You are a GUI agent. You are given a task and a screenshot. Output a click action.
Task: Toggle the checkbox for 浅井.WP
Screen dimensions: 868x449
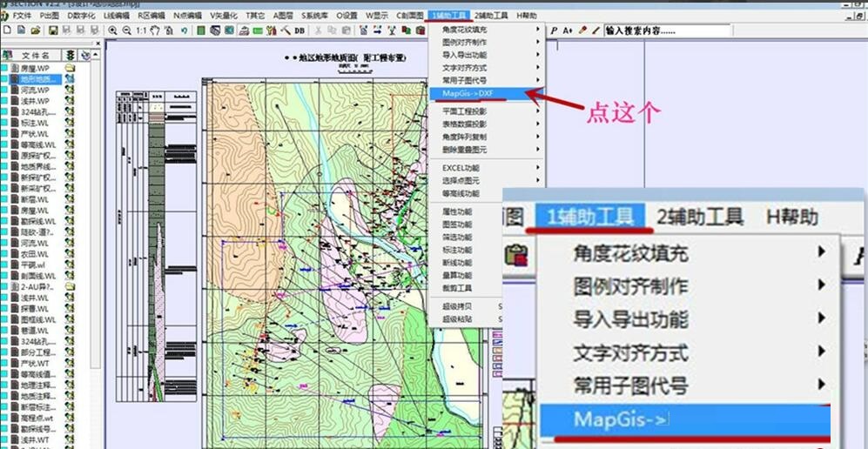point(4,101)
